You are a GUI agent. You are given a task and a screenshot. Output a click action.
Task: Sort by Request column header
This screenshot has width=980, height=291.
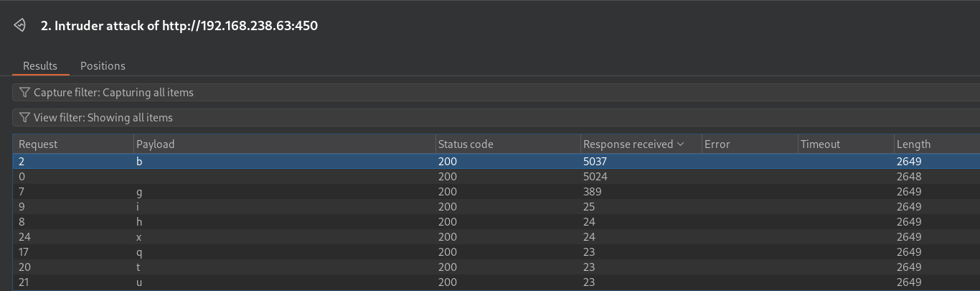[73, 144]
